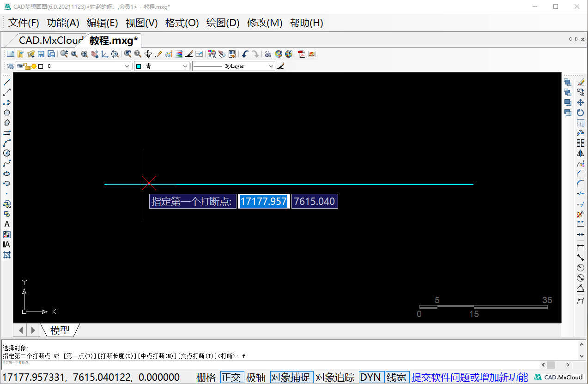
Task: Switch to CAD.MxCloud tab
Action: 51,40
